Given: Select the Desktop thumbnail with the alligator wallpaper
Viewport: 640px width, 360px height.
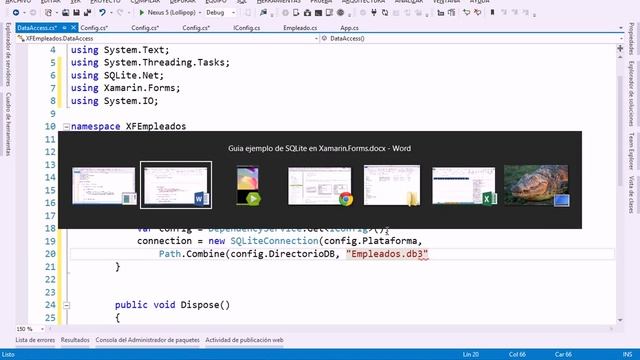Looking at the screenshot, I should pyautogui.click(x=536, y=185).
